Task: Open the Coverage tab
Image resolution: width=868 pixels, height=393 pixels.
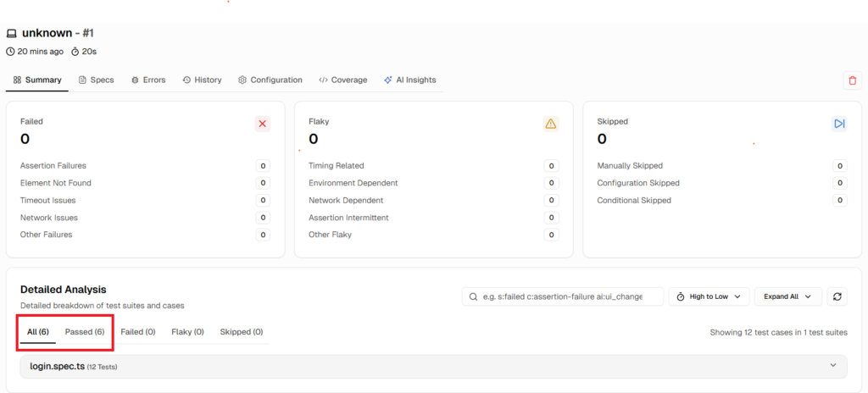Action: [343, 80]
